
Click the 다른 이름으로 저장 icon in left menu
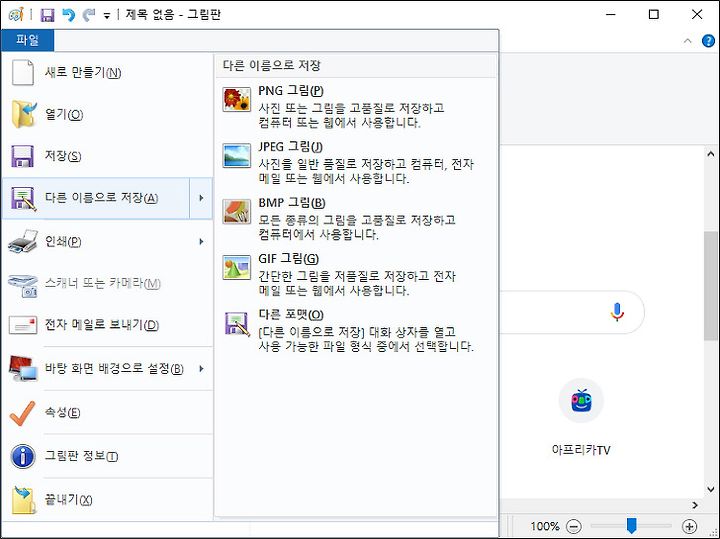point(23,198)
